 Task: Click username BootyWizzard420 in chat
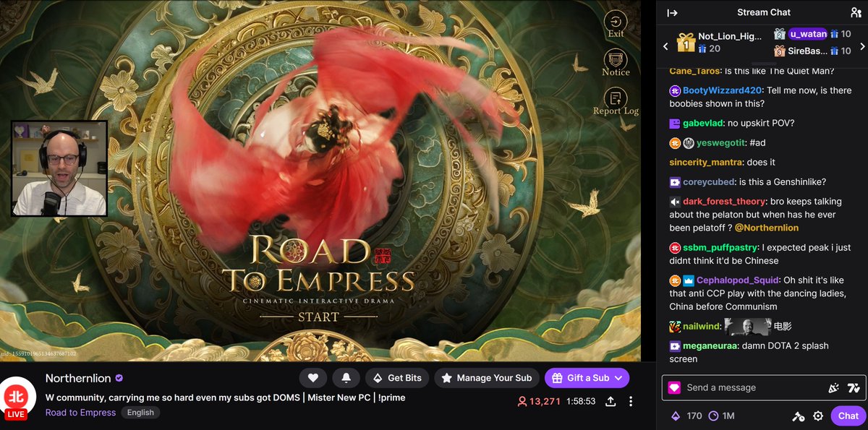[723, 90]
